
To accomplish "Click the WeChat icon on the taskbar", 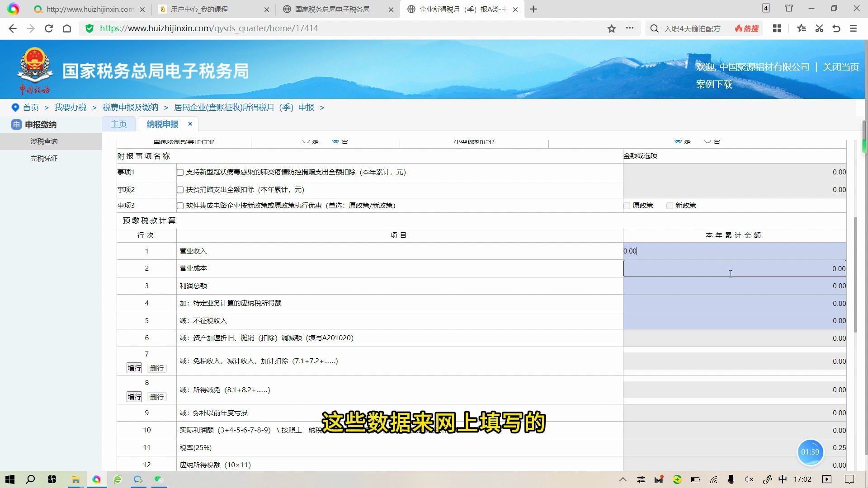I will point(159,479).
